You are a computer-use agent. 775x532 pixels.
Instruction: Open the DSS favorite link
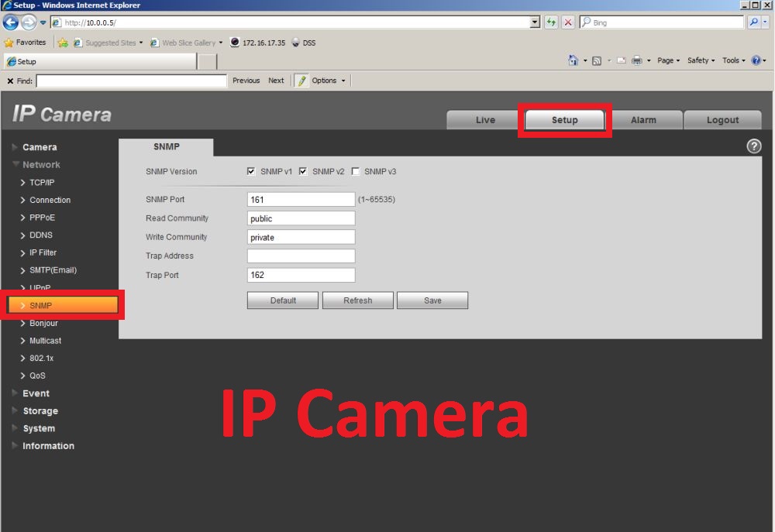[x=304, y=43]
